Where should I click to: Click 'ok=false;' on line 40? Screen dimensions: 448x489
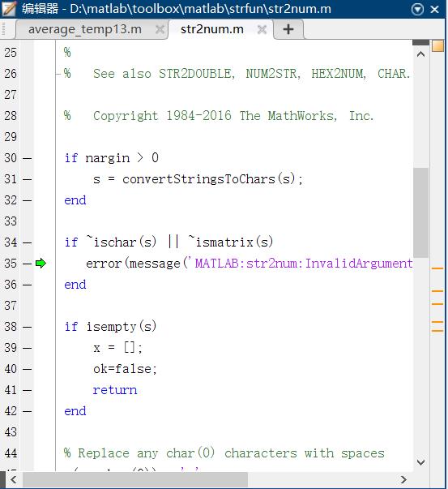(x=125, y=369)
